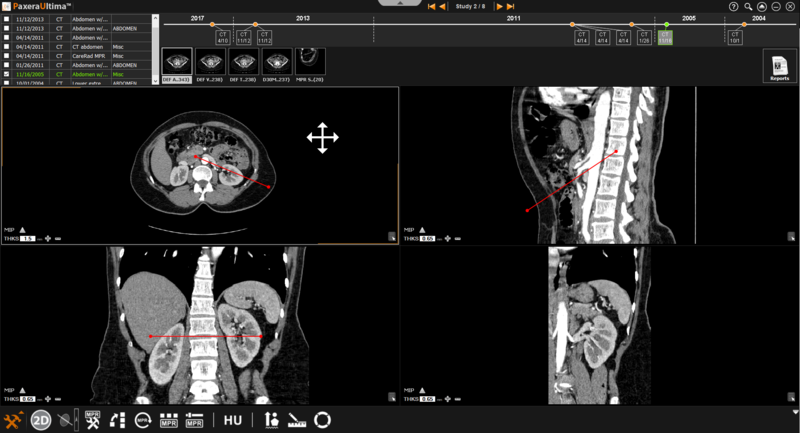Viewport: 800px width, 433px height.
Task: Jump to the first study
Action: pos(431,6)
